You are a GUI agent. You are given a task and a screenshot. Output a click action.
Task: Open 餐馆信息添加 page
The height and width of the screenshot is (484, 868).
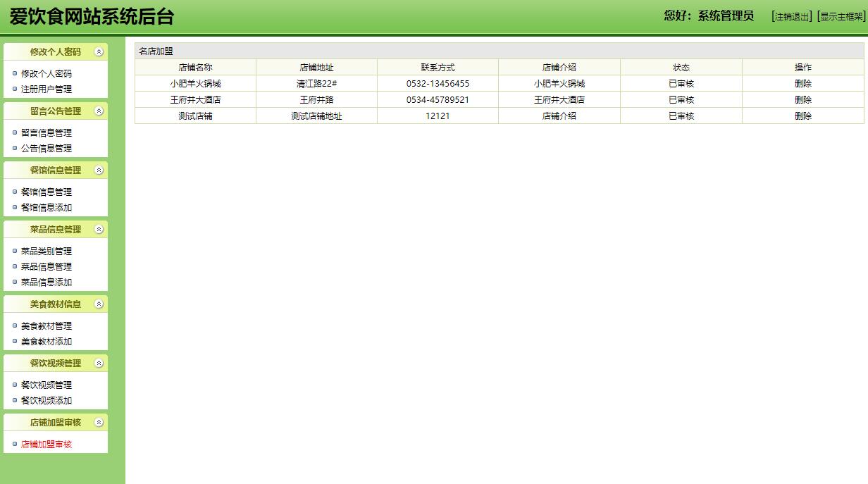[x=46, y=207]
